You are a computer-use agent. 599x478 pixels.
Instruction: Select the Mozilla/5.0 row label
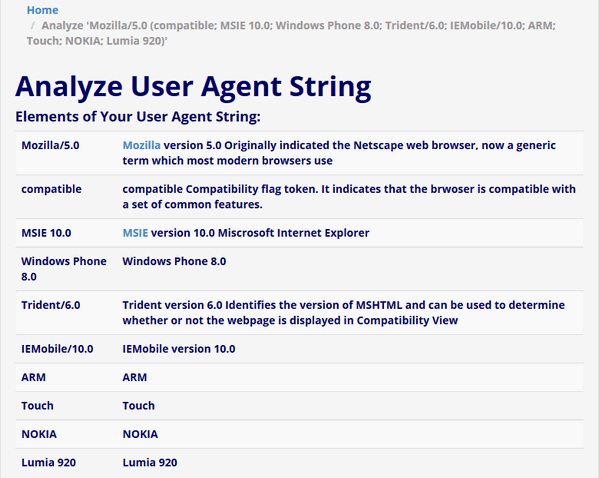(x=50, y=146)
